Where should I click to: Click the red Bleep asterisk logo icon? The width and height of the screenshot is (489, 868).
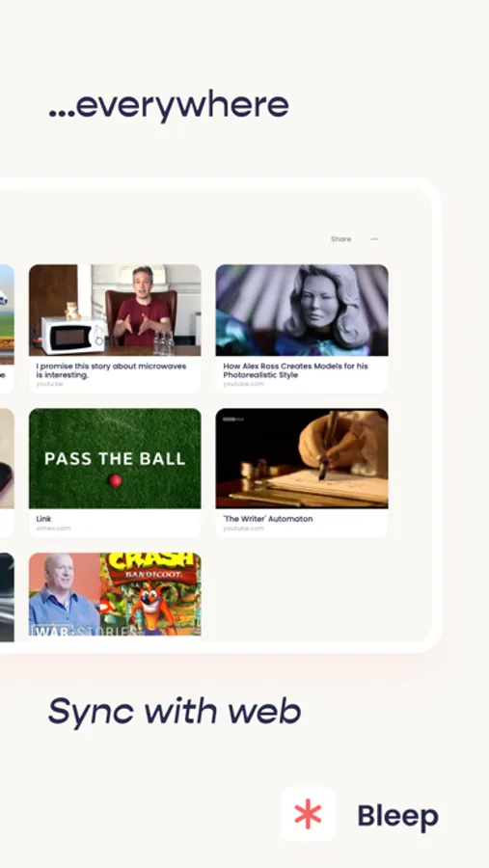pyautogui.click(x=308, y=814)
